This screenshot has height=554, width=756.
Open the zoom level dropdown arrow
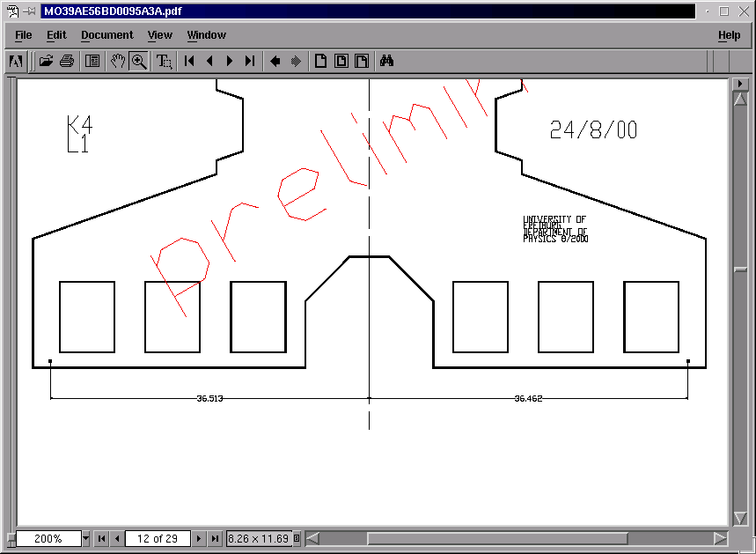click(x=86, y=538)
